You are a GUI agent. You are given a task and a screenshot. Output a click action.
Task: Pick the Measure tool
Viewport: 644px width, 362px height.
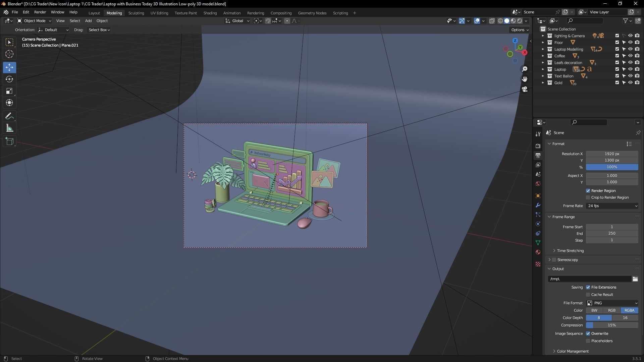pyautogui.click(x=9, y=128)
